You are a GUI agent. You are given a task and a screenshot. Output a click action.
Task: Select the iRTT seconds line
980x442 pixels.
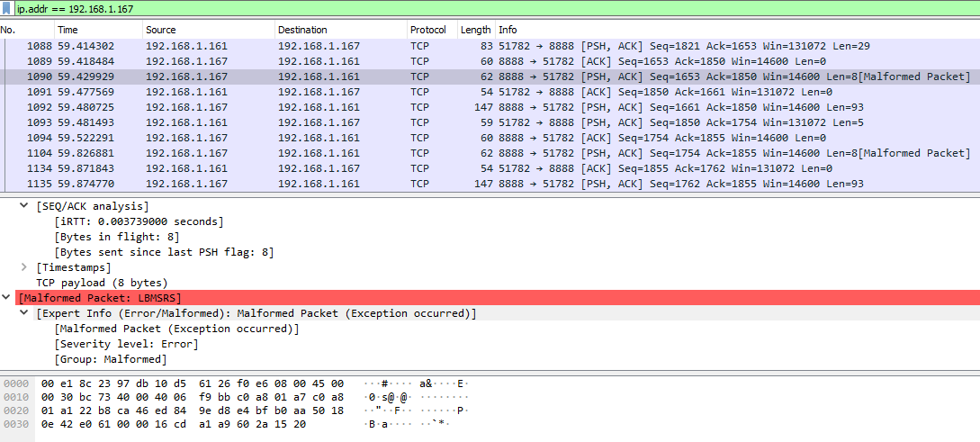tap(139, 221)
